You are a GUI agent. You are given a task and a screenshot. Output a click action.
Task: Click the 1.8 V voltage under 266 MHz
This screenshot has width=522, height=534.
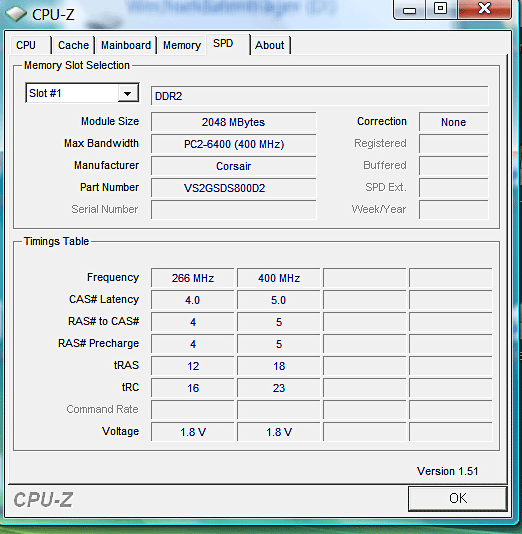(x=193, y=432)
